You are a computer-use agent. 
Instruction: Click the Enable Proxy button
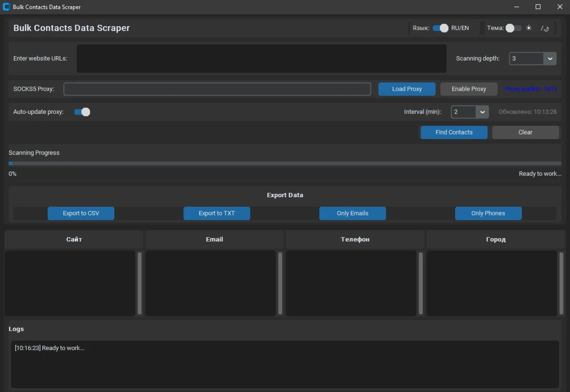468,89
